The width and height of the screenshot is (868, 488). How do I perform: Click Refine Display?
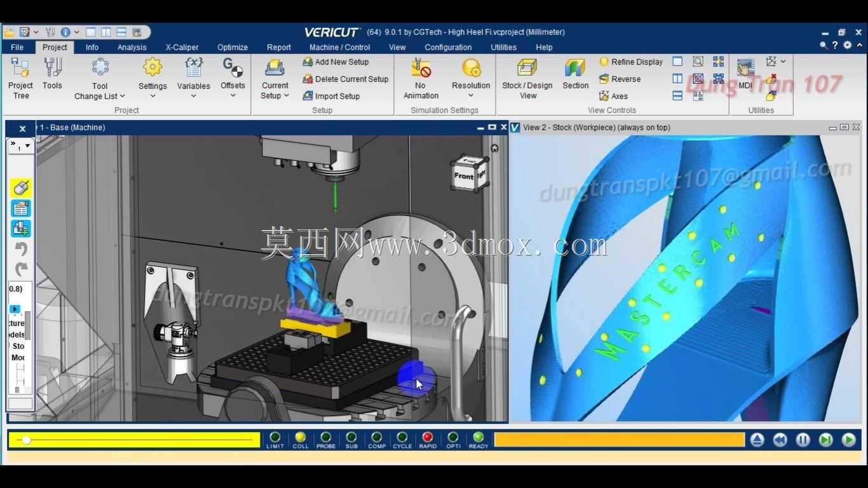631,62
